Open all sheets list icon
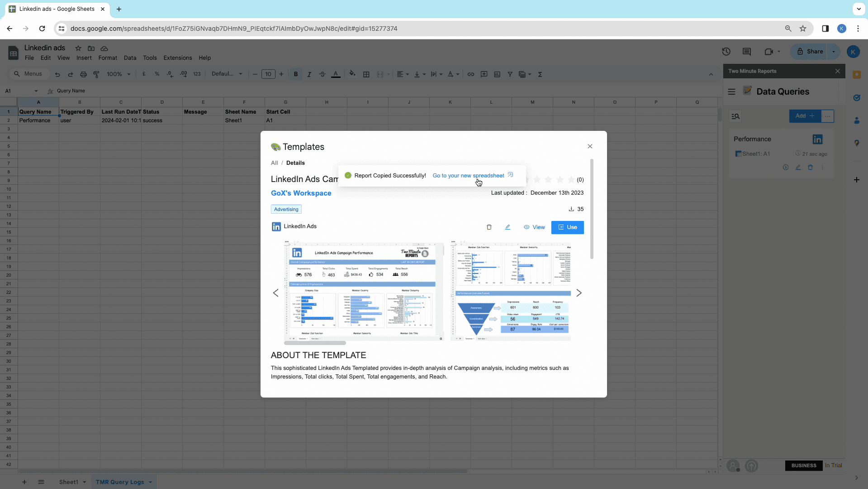This screenshot has width=868, height=489. pos(41,482)
